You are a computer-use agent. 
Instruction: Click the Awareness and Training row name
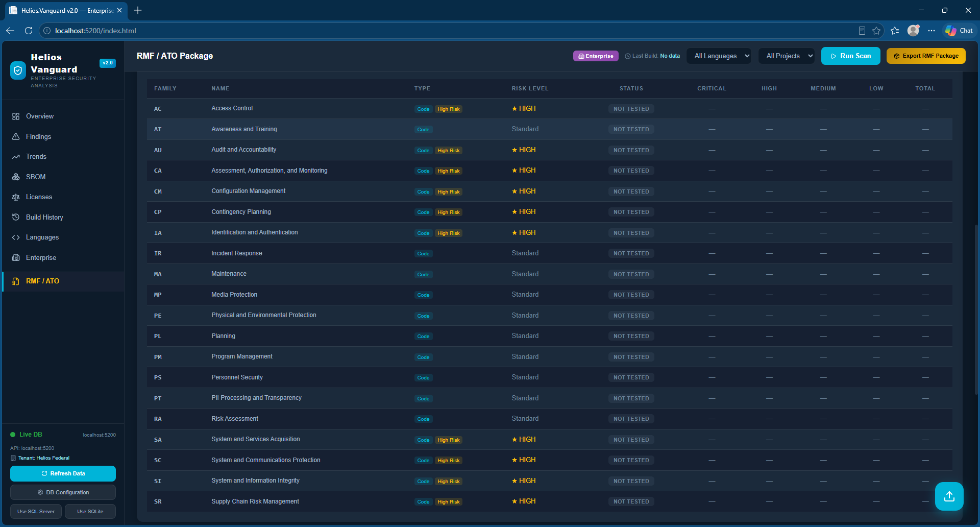tap(244, 129)
